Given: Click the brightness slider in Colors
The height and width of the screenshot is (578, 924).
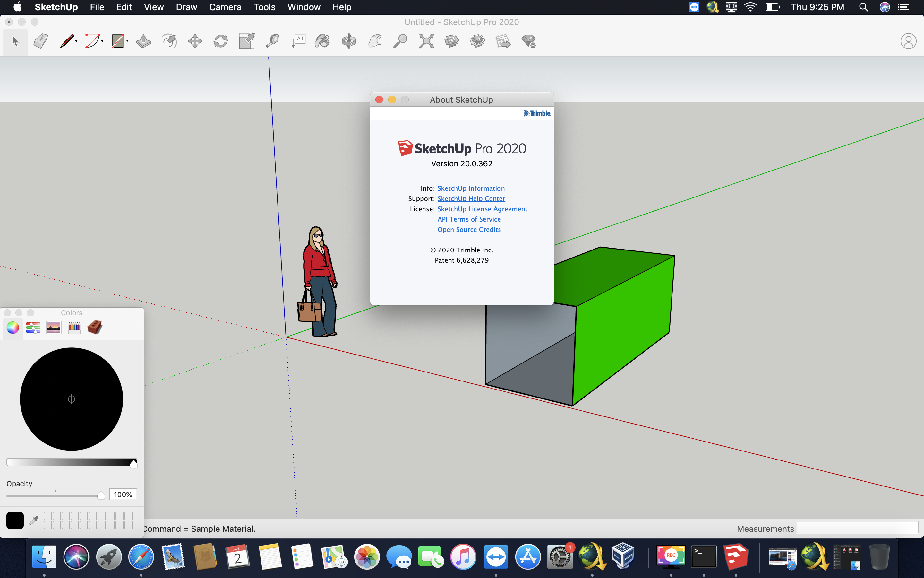Looking at the screenshot, I should [x=72, y=462].
